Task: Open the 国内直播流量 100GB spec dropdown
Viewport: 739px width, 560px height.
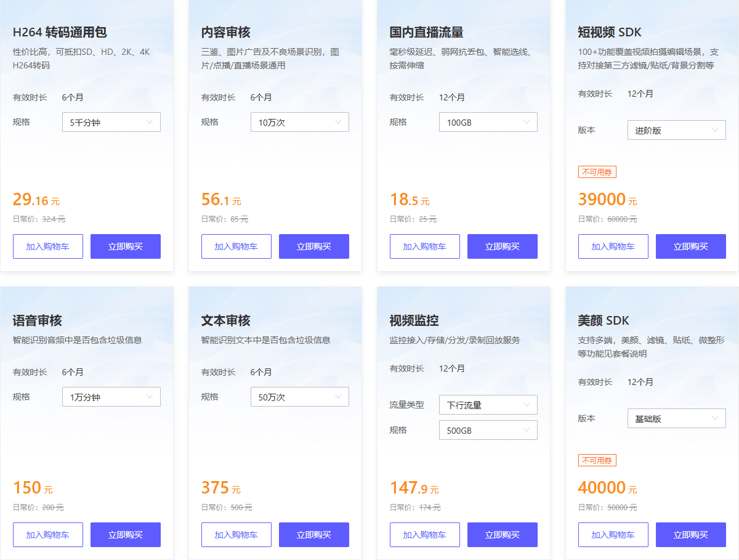Action: click(488, 122)
